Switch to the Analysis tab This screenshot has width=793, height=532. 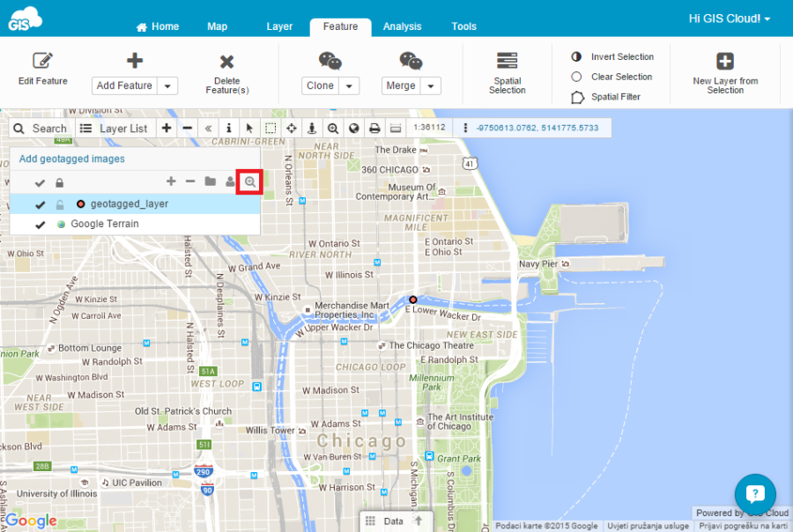(x=402, y=26)
